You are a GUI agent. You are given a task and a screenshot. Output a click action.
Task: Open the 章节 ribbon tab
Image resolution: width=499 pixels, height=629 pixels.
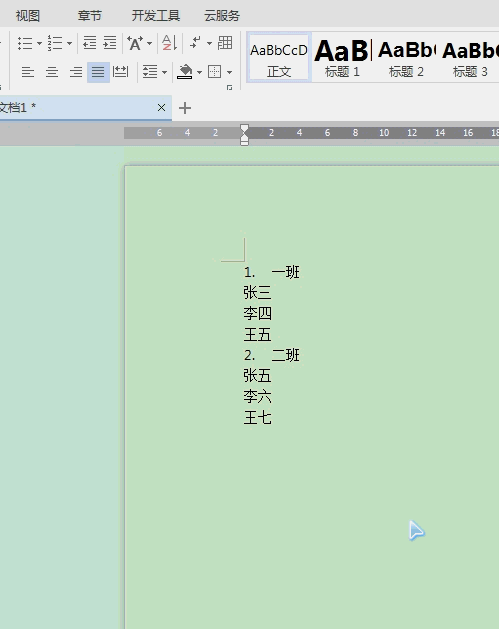pyautogui.click(x=89, y=16)
